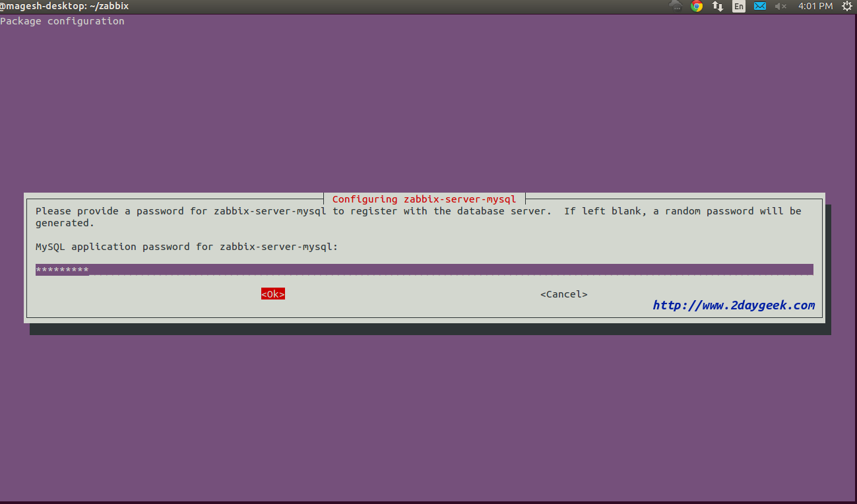The height and width of the screenshot is (504, 857).
Task: Open the muted sound volume indicator
Action: click(781, 6)
